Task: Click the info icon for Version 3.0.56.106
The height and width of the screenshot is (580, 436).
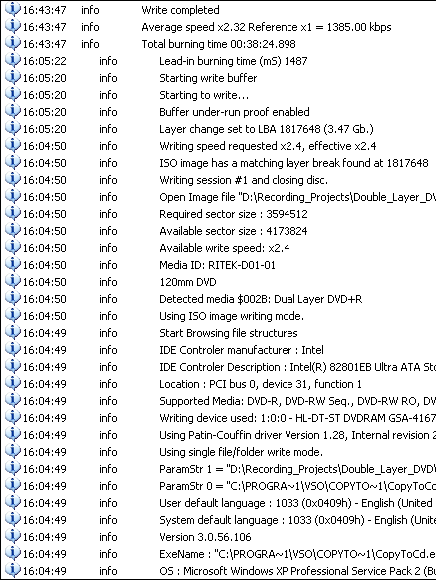Action: pos(13,537)
